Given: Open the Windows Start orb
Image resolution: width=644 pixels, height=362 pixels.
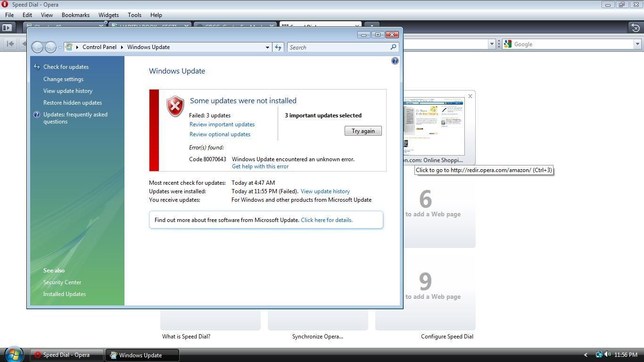Looking at the screenshot, I should point(14,354).
